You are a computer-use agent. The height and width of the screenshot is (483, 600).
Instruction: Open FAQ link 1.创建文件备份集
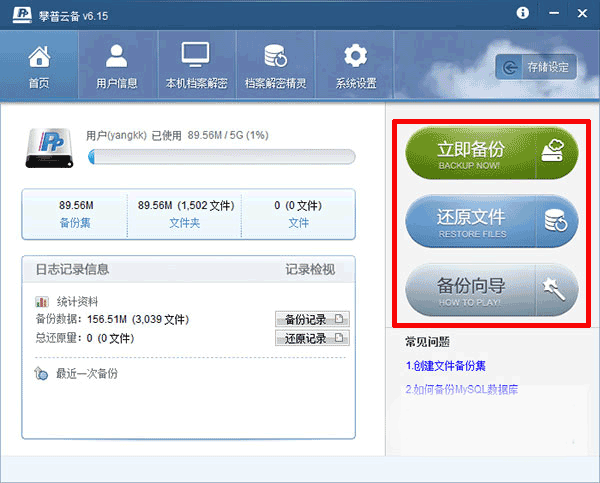[445, 366]
